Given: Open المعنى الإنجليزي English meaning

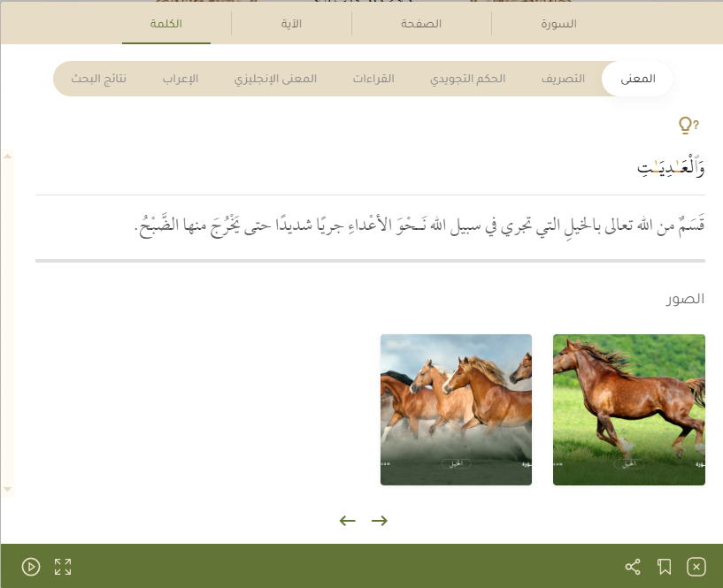Looking at the screenshot, I should pos(275,79).
